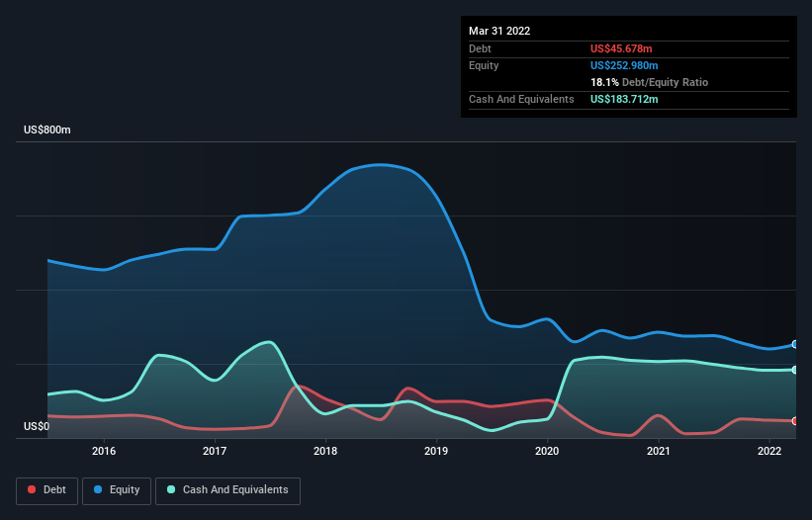
Task: Click the US$0 y-axis label
Action: [x=37, y=426]
